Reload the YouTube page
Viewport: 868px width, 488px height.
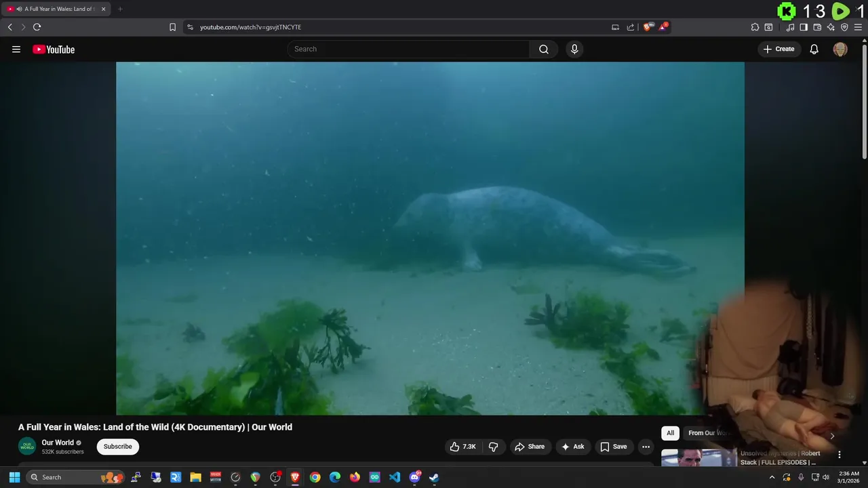(x=37, y=27)
